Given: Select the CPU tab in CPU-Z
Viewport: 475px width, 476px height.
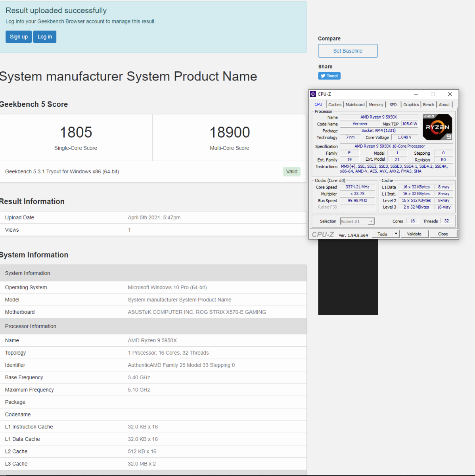Looking at the screenshot, I should (318, 104).
